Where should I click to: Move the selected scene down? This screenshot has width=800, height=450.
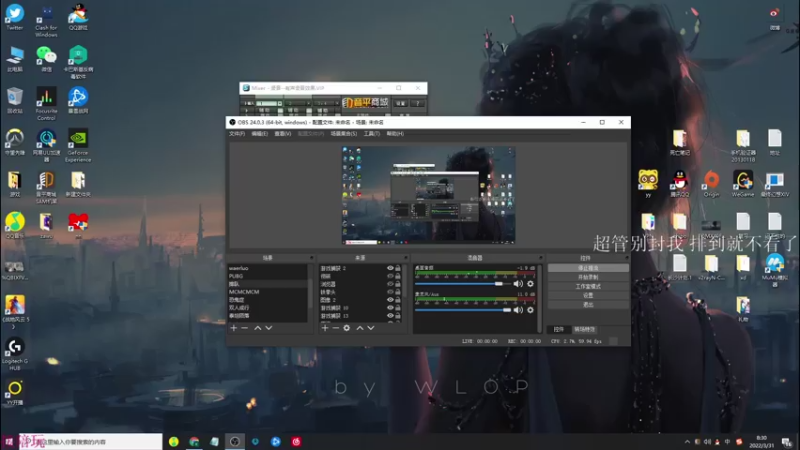tap(269, 328)
